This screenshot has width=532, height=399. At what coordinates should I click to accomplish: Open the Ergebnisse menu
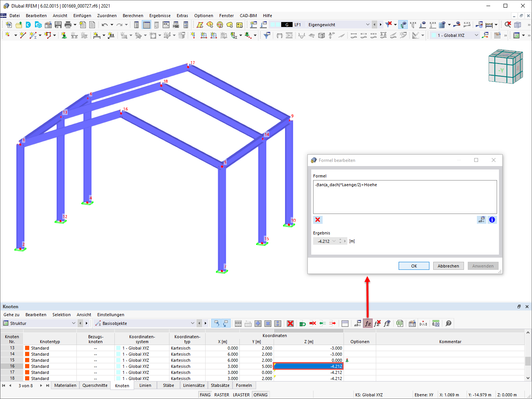(x=160, y=16)
